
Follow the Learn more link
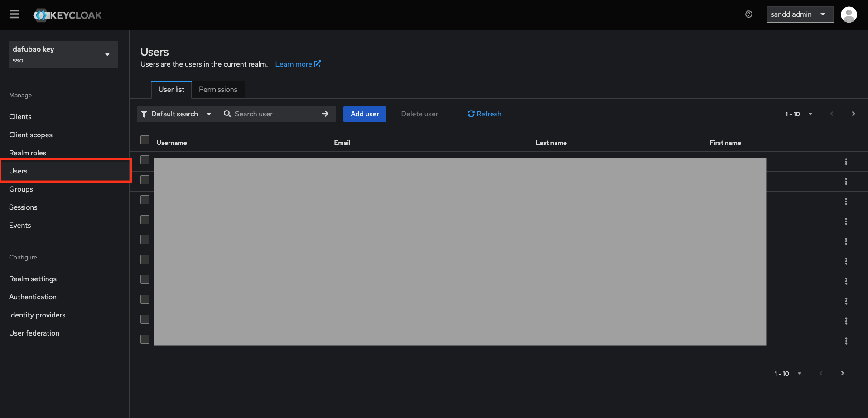pyautogui.click(x=298, y=64)
